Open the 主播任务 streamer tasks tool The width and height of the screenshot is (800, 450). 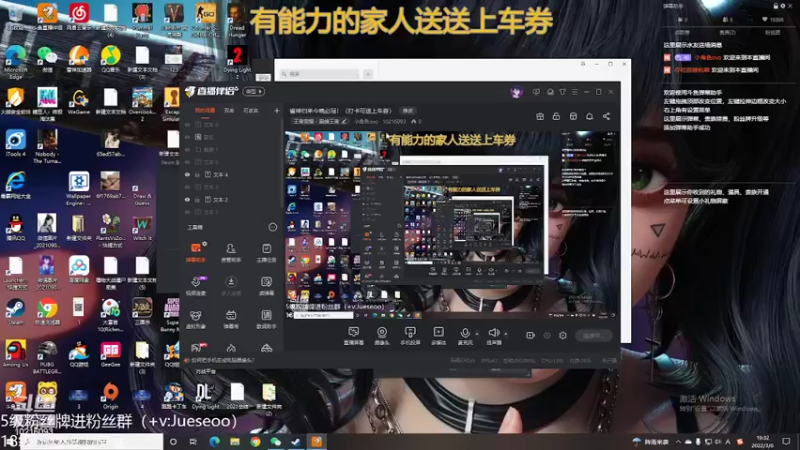(x=266, y=252)
